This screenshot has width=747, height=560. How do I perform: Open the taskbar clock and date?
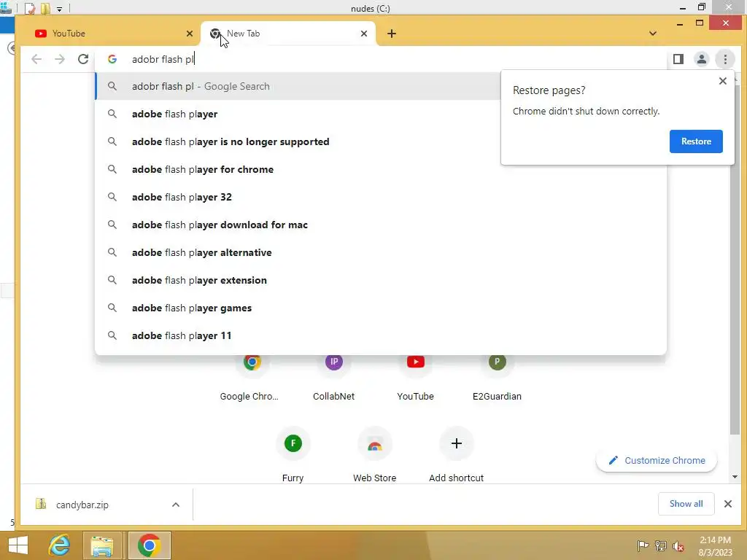[715, 546]
